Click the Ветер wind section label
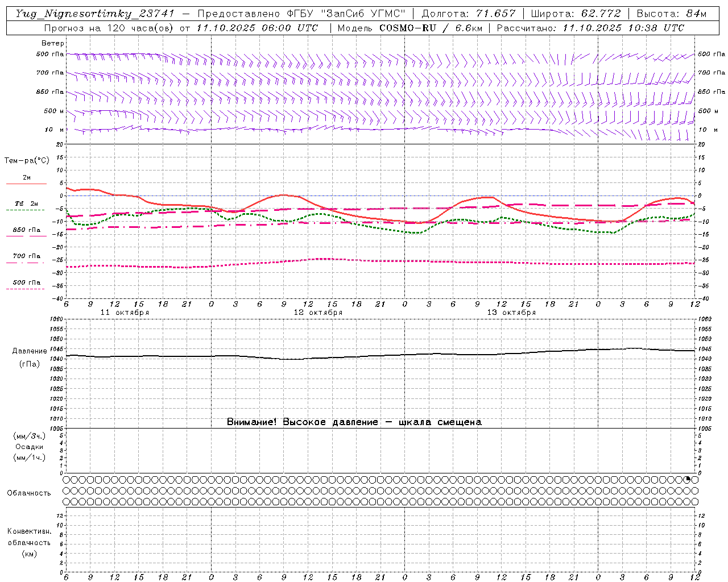The image size is (728, 582). (53, 43)
